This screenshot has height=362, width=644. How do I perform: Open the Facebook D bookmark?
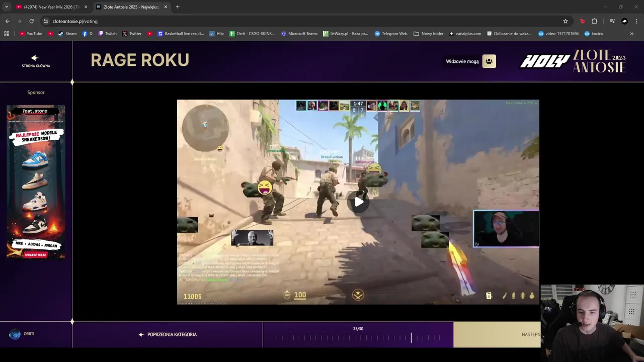tap(88, 34)
